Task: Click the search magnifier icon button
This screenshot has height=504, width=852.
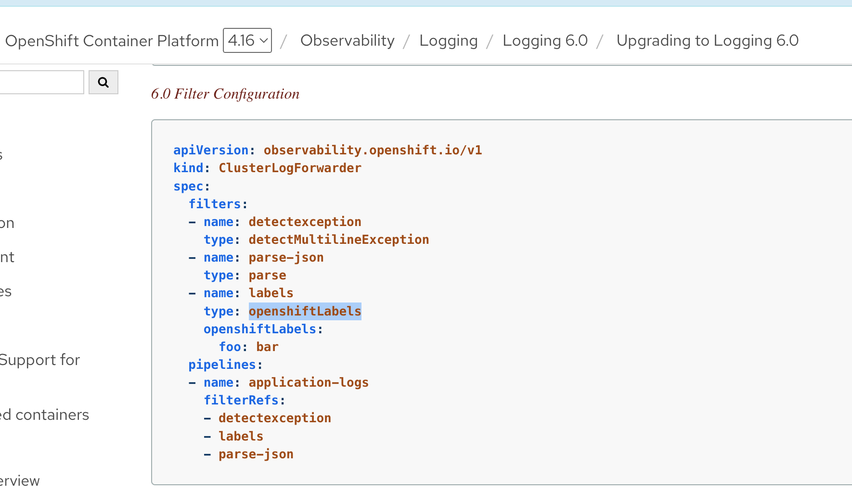Action: click(103, 82)
